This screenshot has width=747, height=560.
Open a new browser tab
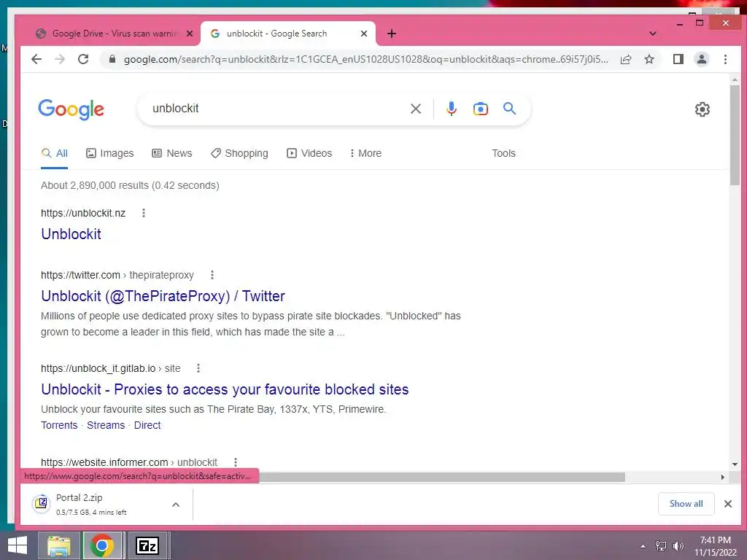click(392, 34)
